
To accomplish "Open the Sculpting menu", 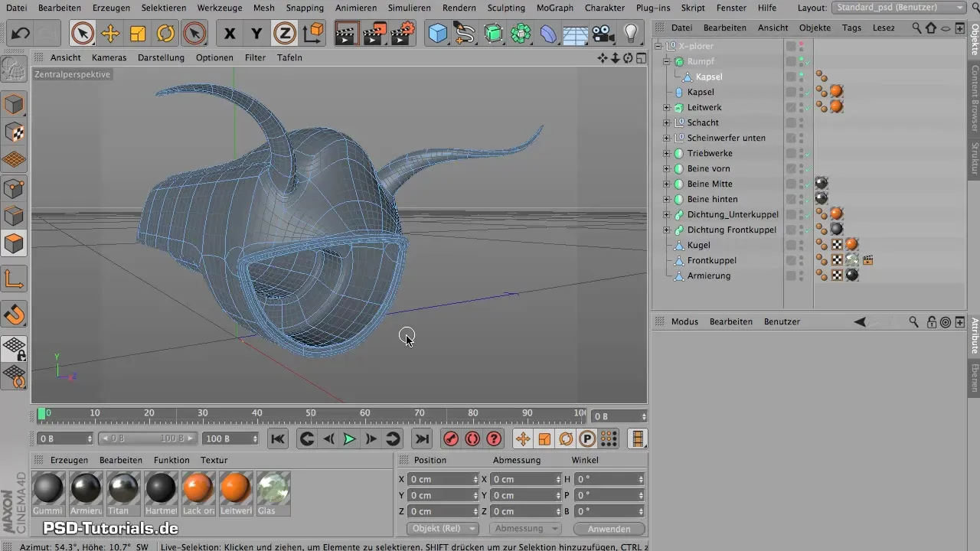I will tap(505, 8).
